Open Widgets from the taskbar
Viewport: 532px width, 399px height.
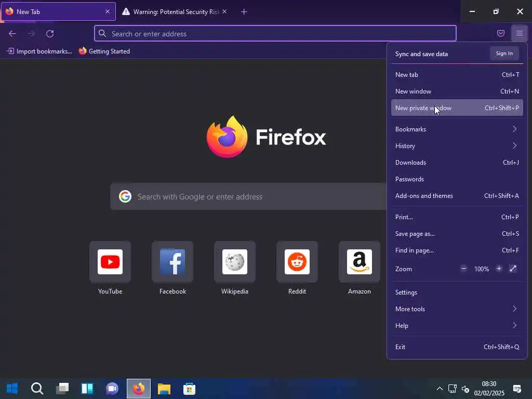tap(87, 389)
